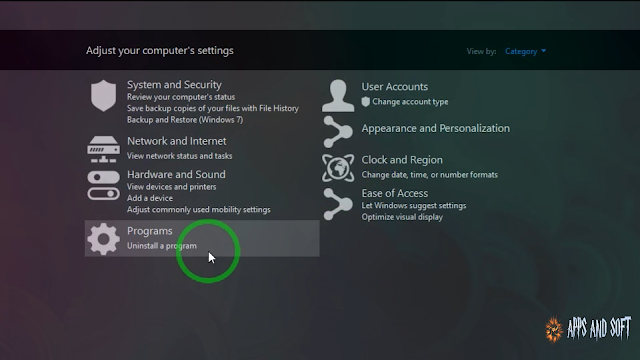640x360 pixels.
Task: Click the Clock and Region globe icon
Action: click(338, 168)
